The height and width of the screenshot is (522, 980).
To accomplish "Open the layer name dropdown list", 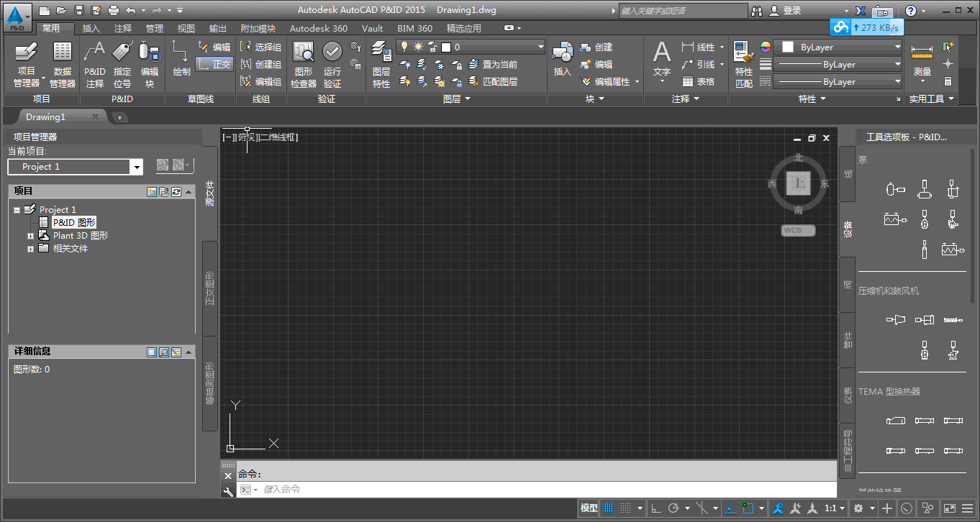I will tap(541, 47).
